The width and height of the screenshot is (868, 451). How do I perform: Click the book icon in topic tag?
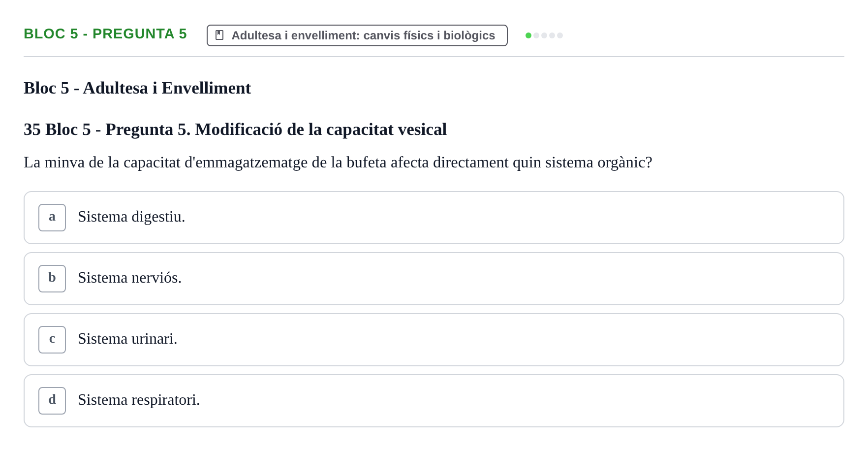219,35
